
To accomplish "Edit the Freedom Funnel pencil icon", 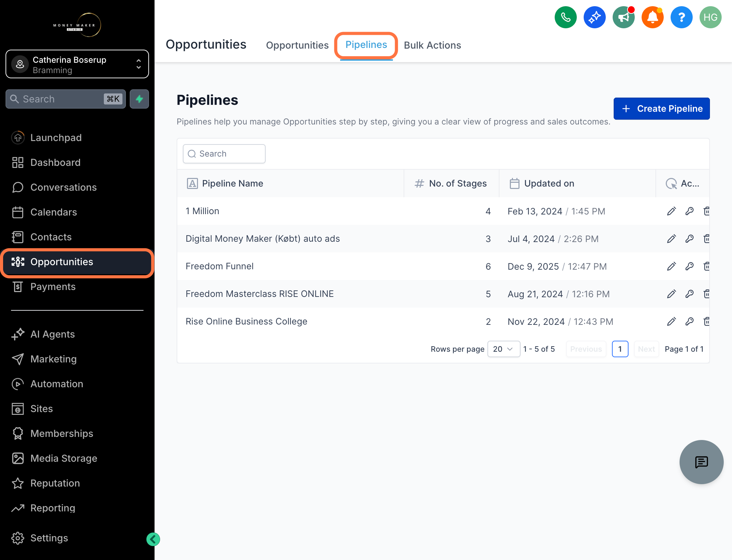I will (671, 266).
